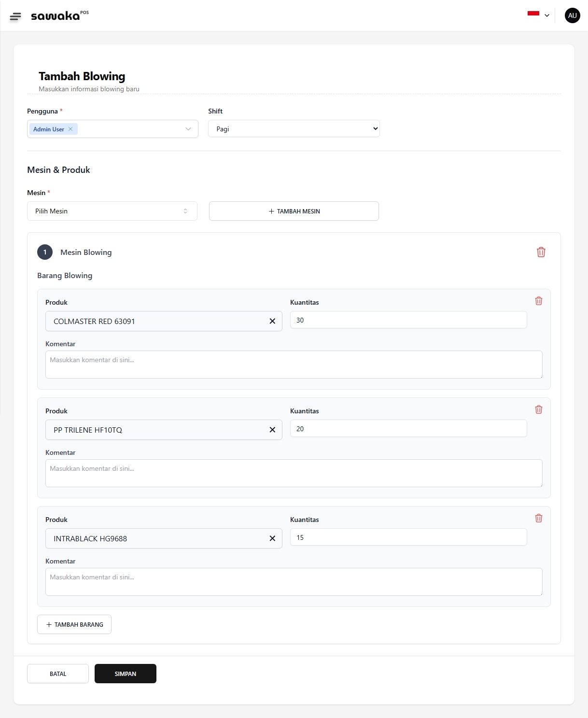Open the AU user avatar menu
This screenshot has height=718, width=588.
[x=572, y=15]
